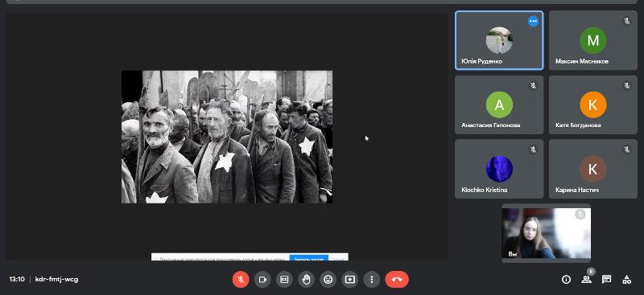Leave call with red hang-up button

point(397,280)
